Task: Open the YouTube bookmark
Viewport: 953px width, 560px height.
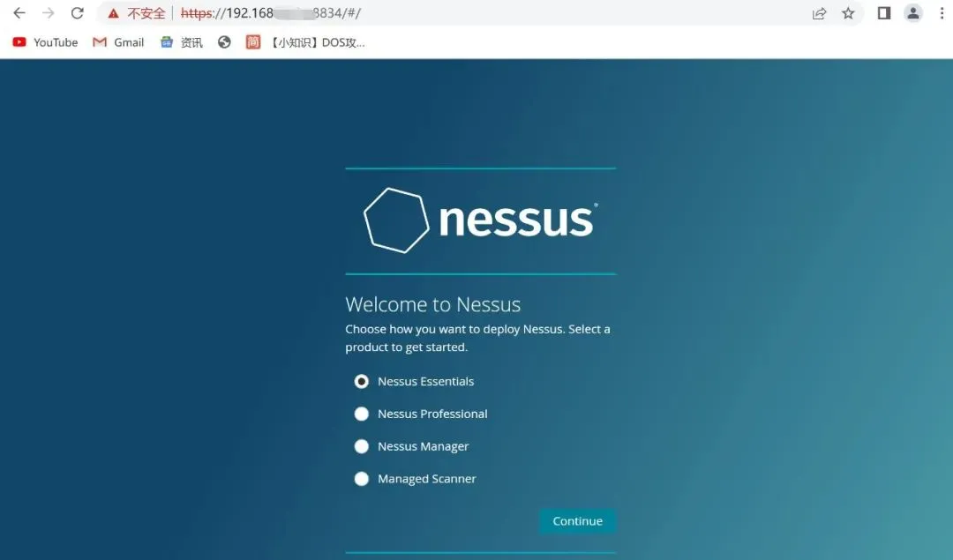Action: [46, 42]
